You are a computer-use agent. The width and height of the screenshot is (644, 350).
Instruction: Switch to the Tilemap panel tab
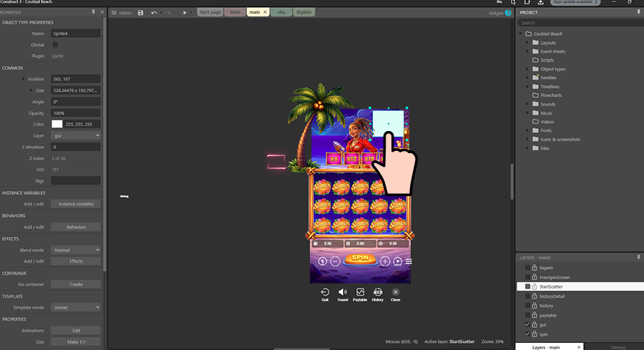click(x=618, y=347)
